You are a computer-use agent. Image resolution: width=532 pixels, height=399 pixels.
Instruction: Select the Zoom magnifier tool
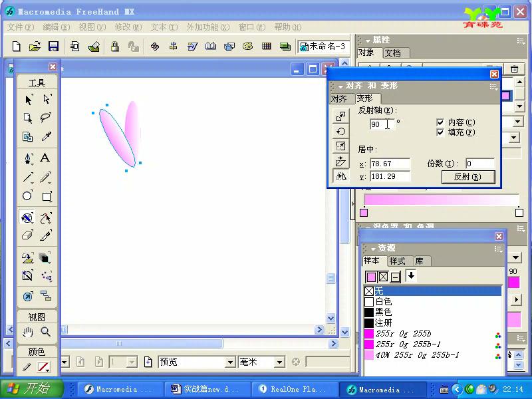point(45,331)
